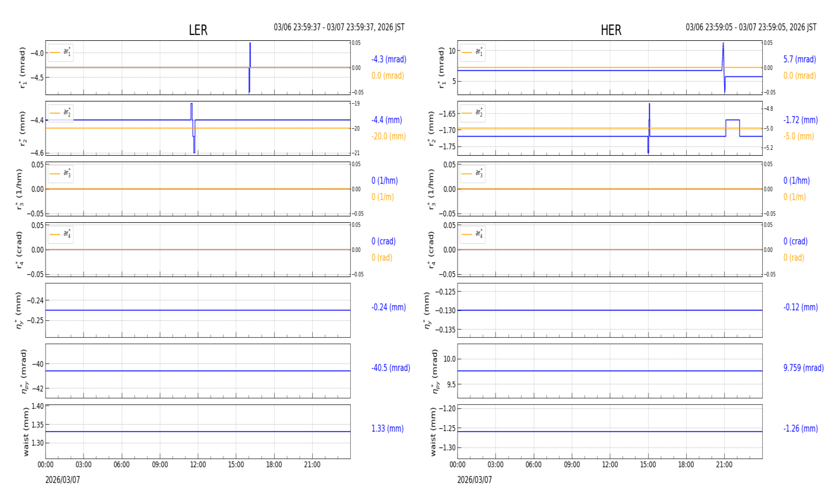Click the HER plot column title
The height and width of the screenshot is (504, 824).
point(610,30)
